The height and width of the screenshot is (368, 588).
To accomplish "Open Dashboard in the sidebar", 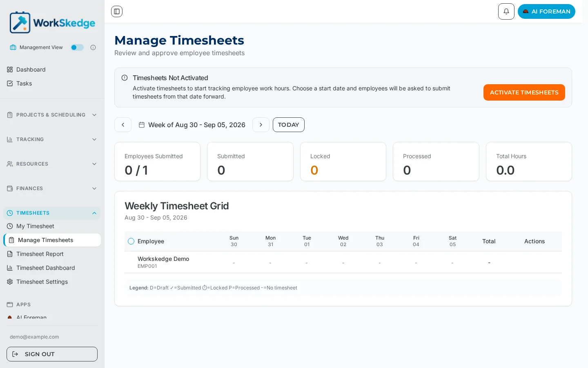I will click(x=52, y=70).
